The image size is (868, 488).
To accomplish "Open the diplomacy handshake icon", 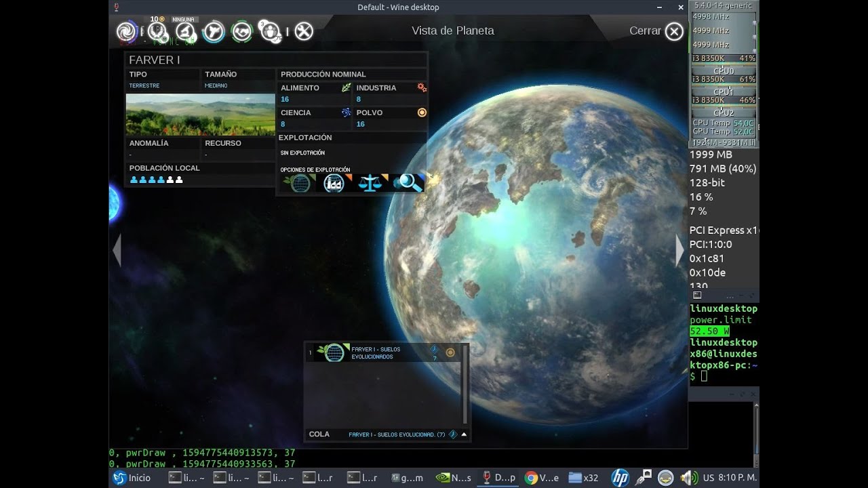I will [241, 31].
